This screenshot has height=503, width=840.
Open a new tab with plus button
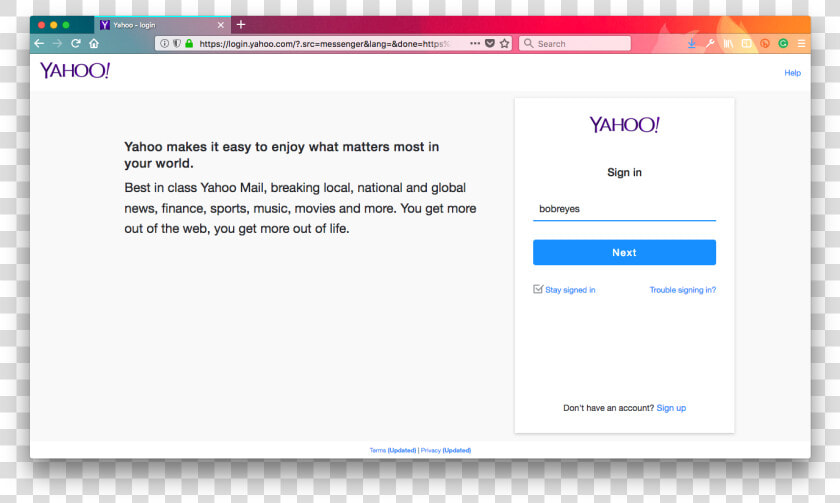tap(241, 25)
